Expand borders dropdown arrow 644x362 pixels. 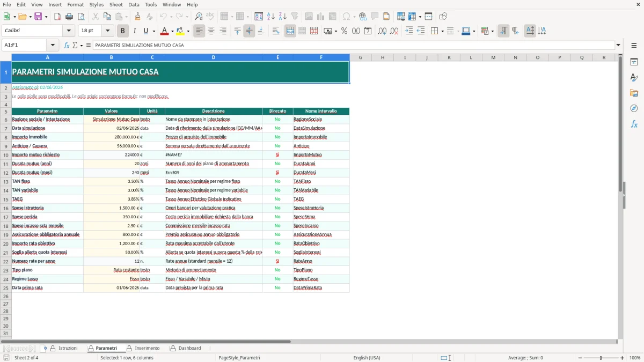(x=442, y=31)
